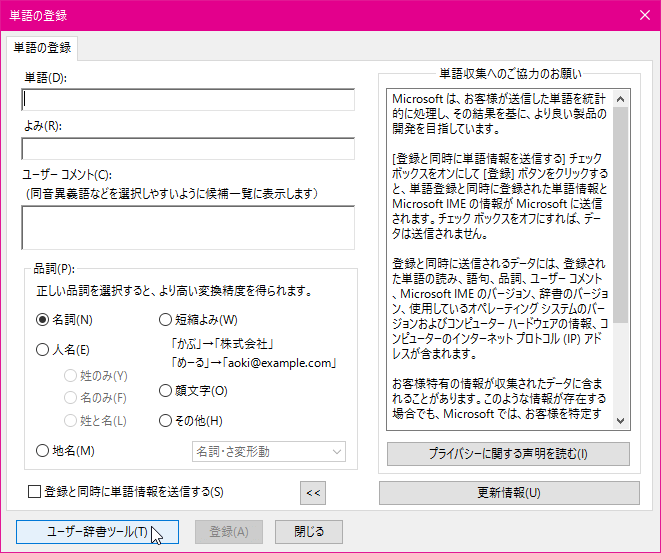Open the 名詞・さ変形動 dropdown

click(x=269, y=451)
